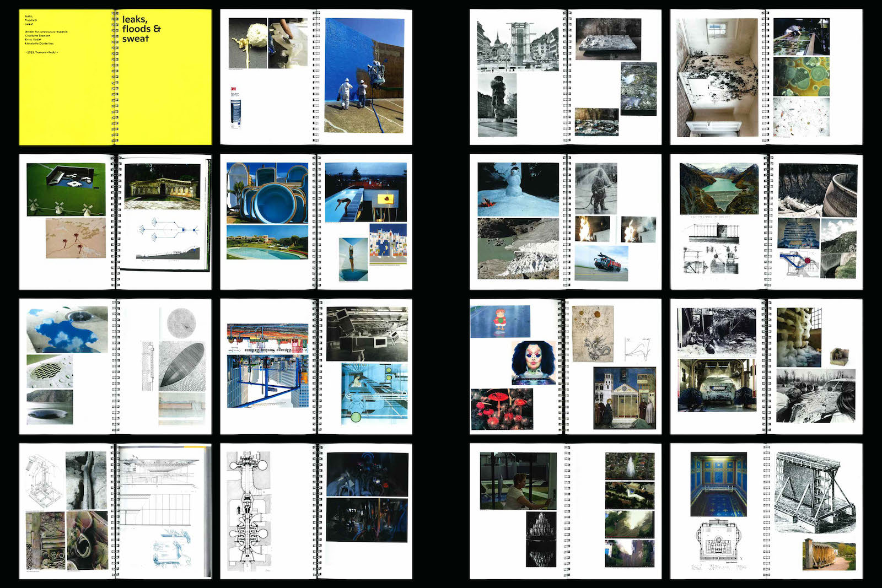Click the 'leaks, floods & sweat' cover title
This screenshot has width=882, height=588.
pos(141,29)
